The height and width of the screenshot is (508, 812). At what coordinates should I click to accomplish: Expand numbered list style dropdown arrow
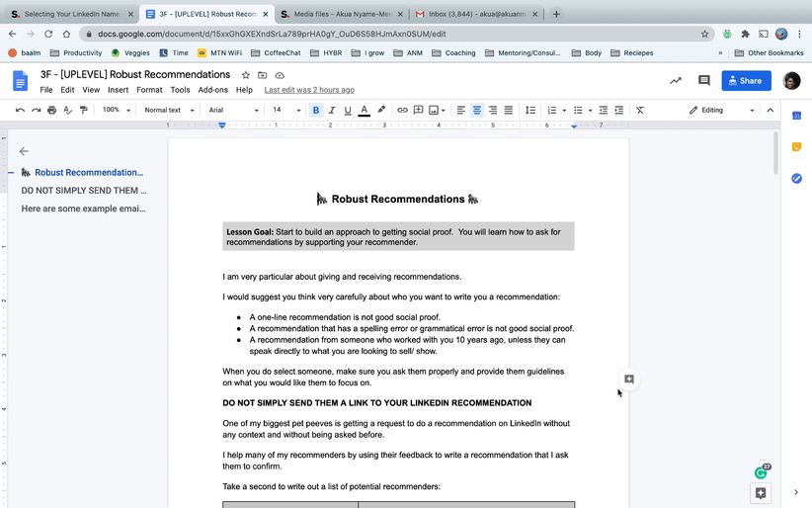(x=564, y=111)
